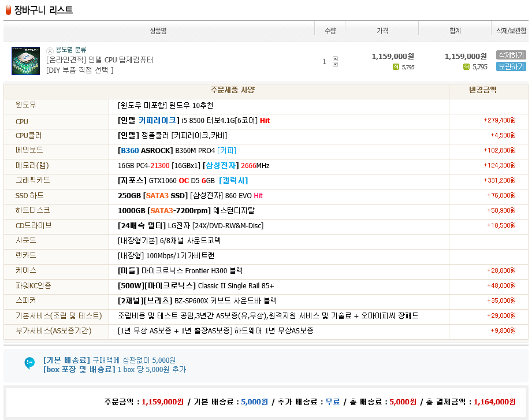532x420 pixels.
Task: Click the 윈도우 10추천 spec row text
Action: pyautogui.click(x=166, y=106)
